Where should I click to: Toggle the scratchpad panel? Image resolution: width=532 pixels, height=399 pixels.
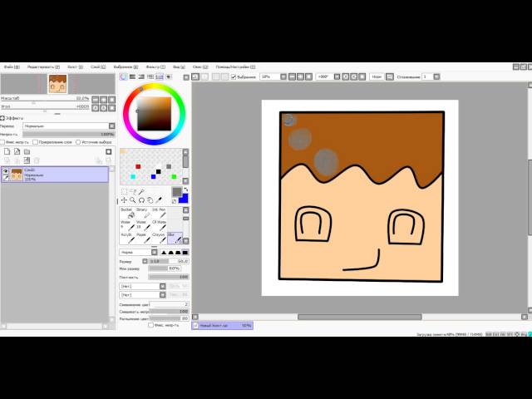(x=168, y=77)
